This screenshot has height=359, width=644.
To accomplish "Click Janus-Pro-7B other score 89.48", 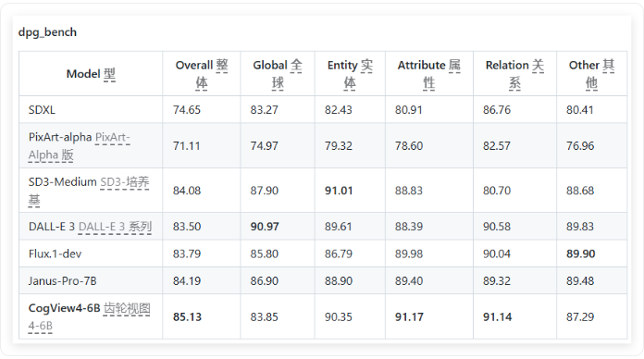I will pyautogui.click(x=580, y=281).
